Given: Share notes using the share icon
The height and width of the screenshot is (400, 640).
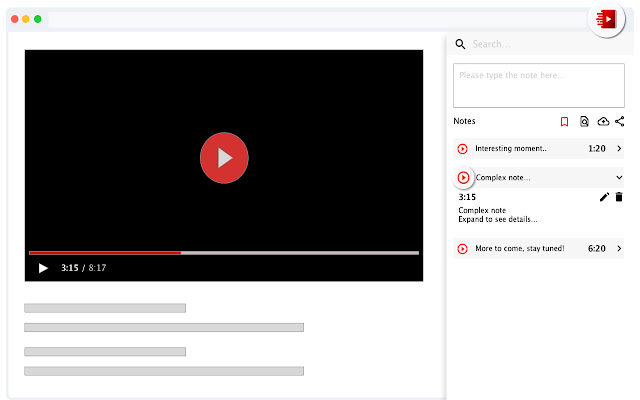Looking at the screenshot, I should click(x=620, y=121).
